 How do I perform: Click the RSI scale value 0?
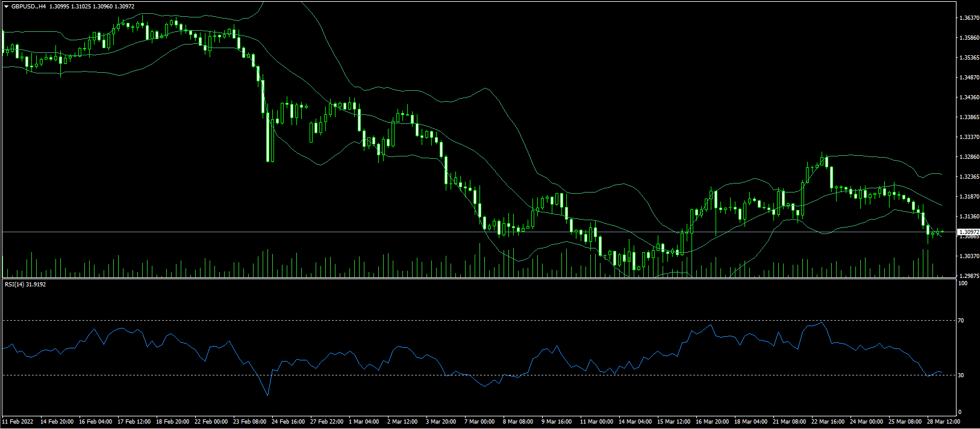(960, 412)
